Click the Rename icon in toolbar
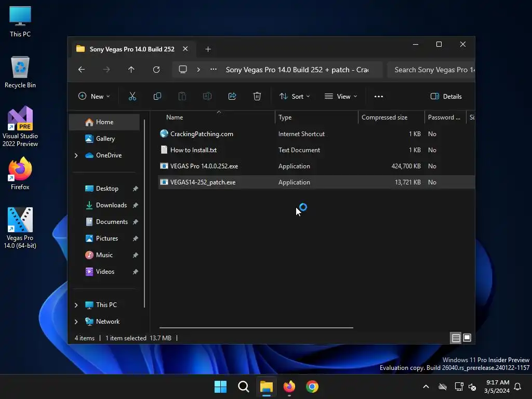This screenshot has width=532, height=399. pyautogui.click(x=207, y=96)
